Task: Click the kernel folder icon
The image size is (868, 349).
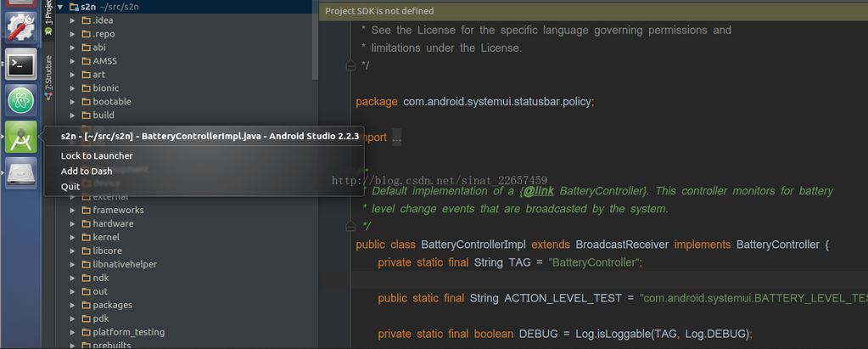Action: [x=86, y=238]
